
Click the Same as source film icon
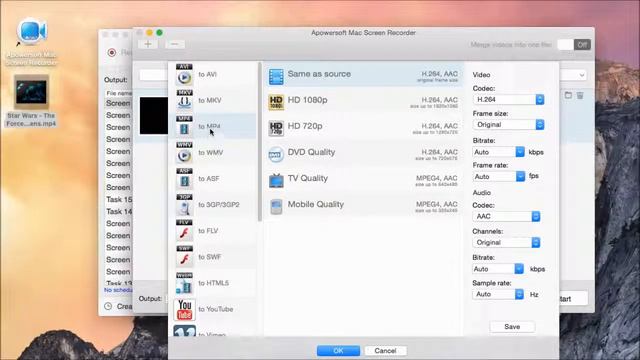pos(276,76)
